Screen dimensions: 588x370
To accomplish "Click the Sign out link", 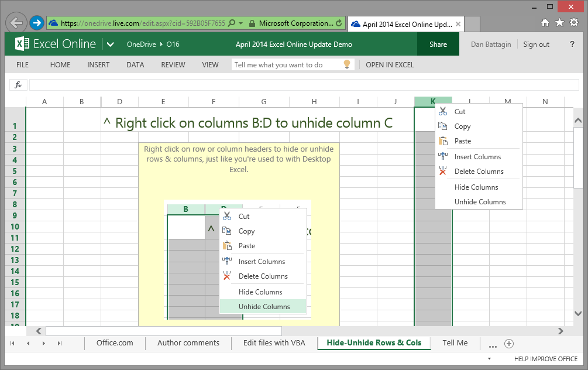I will click(536, 44).
